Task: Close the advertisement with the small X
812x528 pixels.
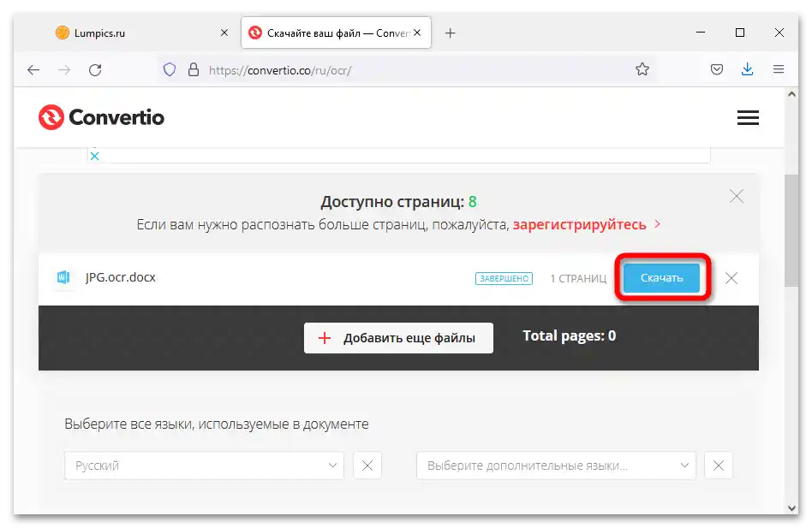Action: coord(95,156)
